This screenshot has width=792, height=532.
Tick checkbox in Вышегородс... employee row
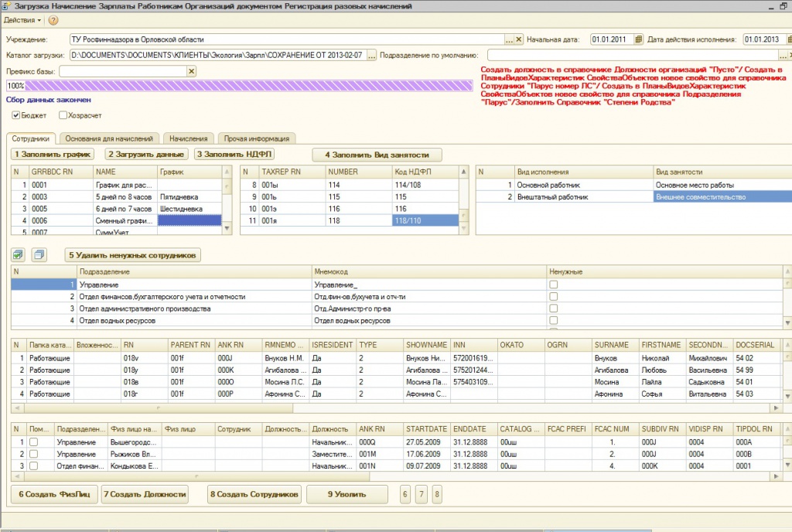coord(33,442)
